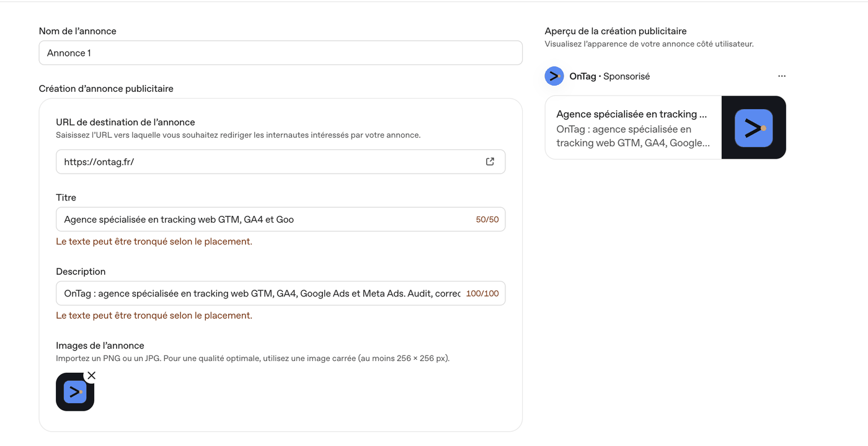Open the destination URL external link icon
Image resolution: width=868 pixels, height=446 pixels.
[x=490, y=162]
